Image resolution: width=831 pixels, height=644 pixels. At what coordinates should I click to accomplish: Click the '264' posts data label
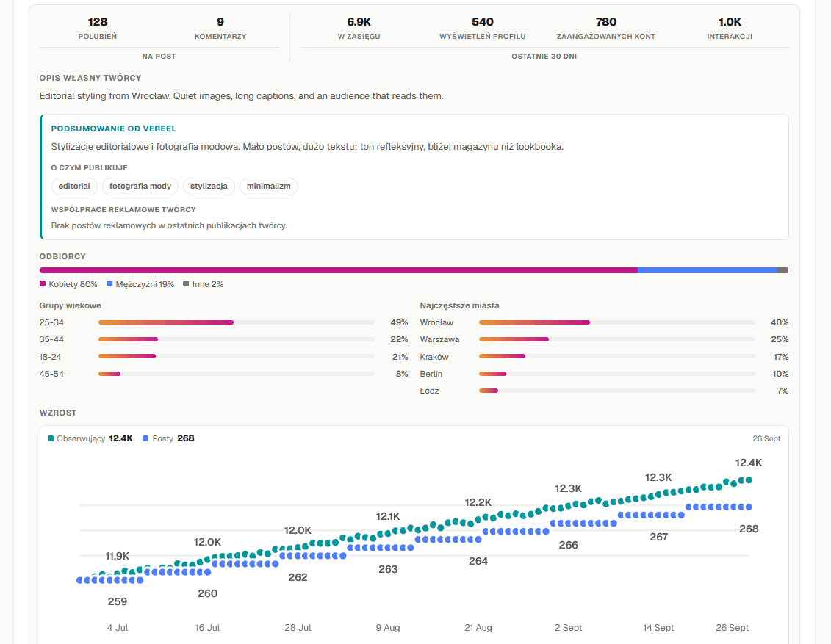coord(478,561)
